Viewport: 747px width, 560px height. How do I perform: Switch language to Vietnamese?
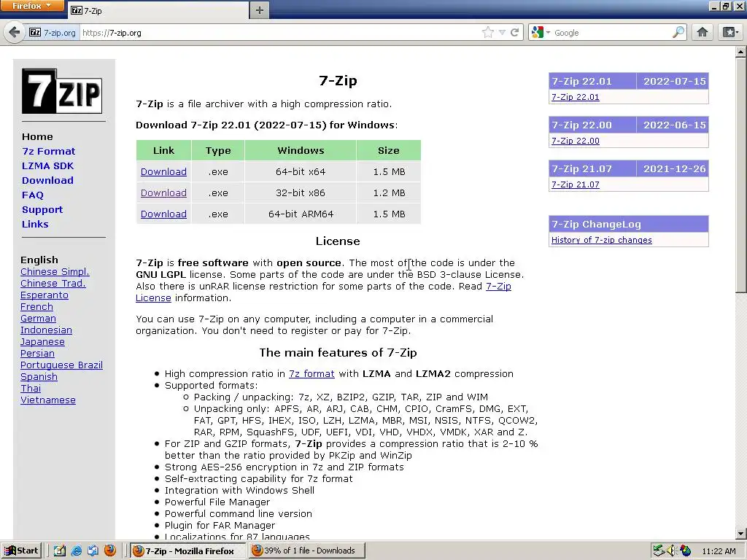(47, 400)
